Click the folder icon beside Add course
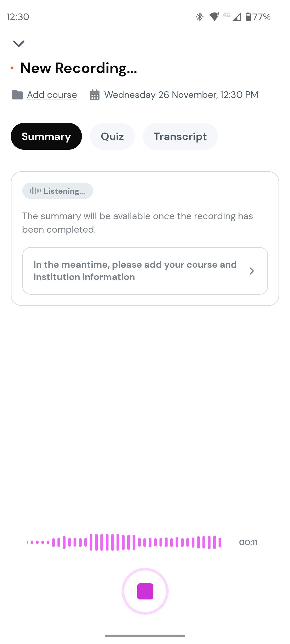This screenshot has width=290, height=644. coord(17,95)
